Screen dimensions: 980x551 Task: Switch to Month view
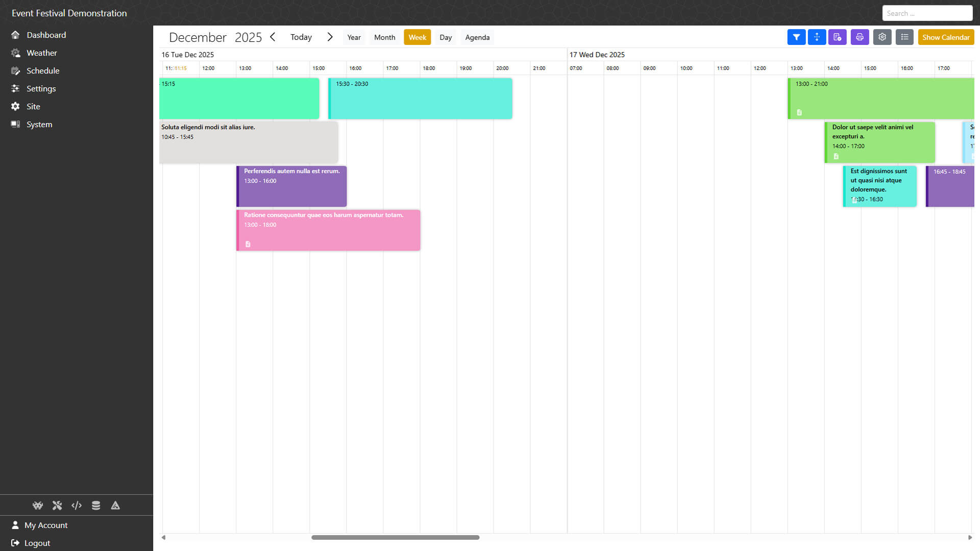tap(384, 37)
